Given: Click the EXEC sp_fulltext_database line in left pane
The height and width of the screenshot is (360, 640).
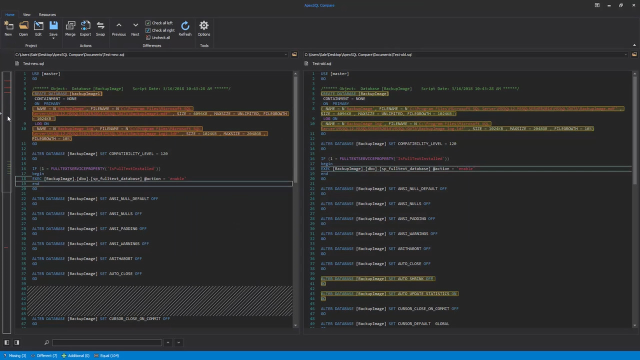Looking at the screenshot, I should 109,178.
